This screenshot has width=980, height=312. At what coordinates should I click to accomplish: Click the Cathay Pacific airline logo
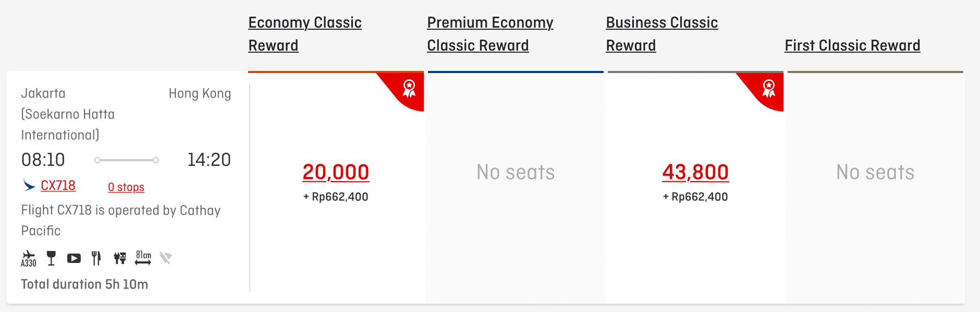click(x=29, y=185)
